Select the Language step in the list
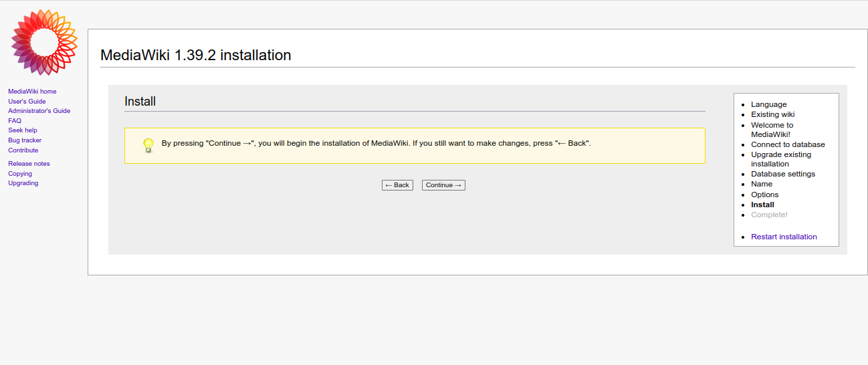The image size is (868, 365). [768, 104]
